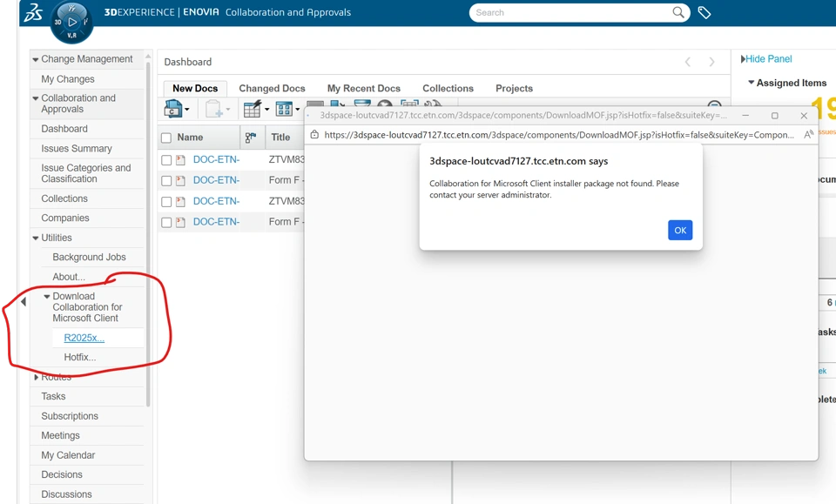Screen dimensions: 836x504
Task: Click the lock icon in popup address bar
Action: [314, 135]
